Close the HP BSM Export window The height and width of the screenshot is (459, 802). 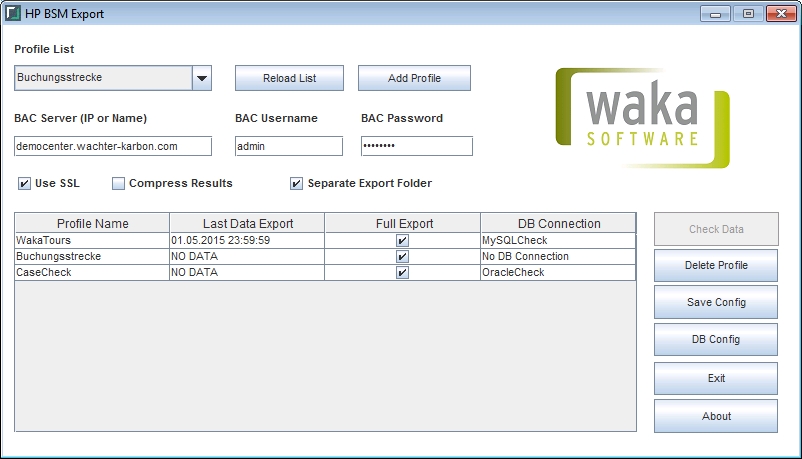[782, 14]
